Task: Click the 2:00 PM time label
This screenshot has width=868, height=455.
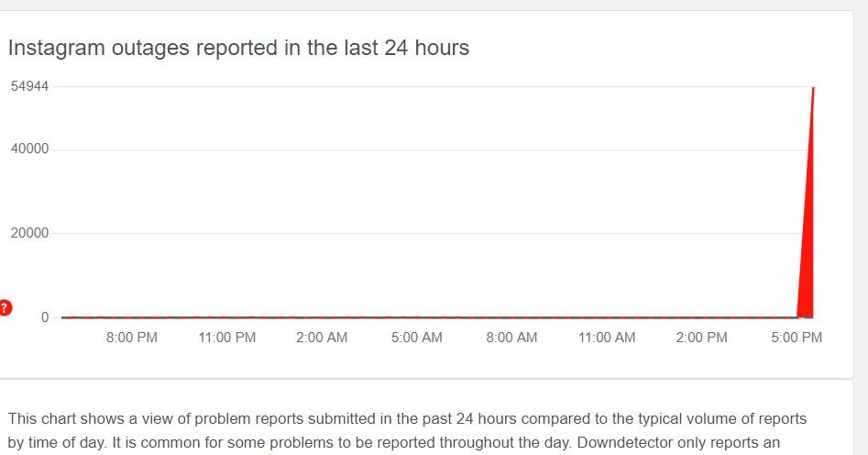Action: click(701, 337)
